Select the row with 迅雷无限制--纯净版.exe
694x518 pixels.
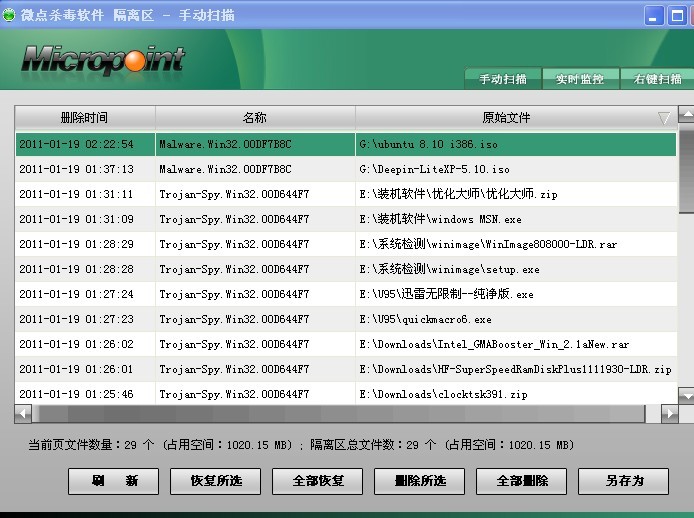346,294
